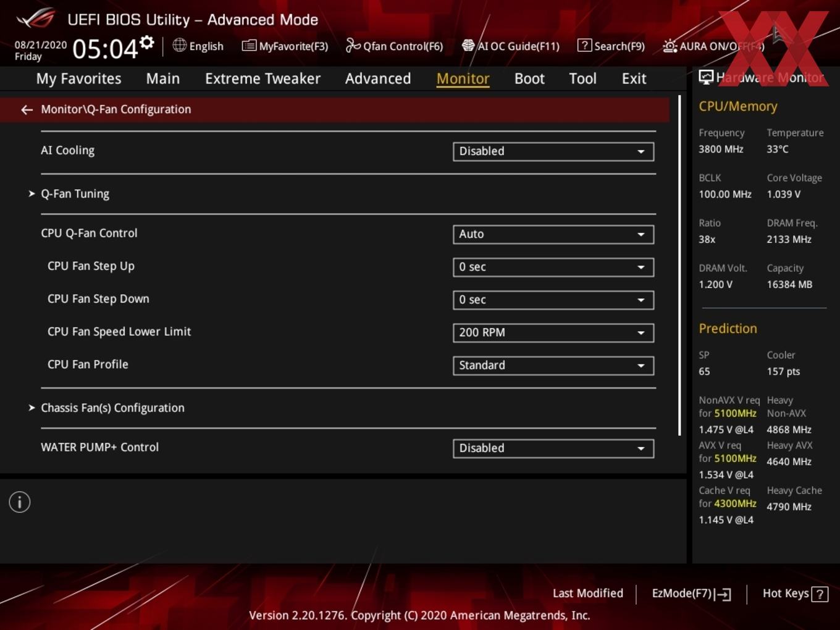The image size is (840, 630).
Task: Click the 08/21/2020 date
Action: [x=41, y=45]
